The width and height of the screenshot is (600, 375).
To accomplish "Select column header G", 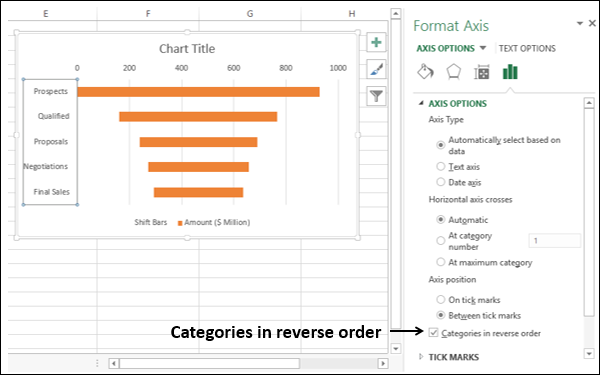I will 250,14.
